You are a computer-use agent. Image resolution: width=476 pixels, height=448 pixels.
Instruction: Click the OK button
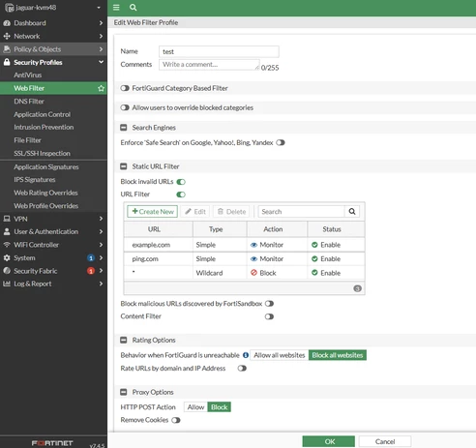click(329, 441)
